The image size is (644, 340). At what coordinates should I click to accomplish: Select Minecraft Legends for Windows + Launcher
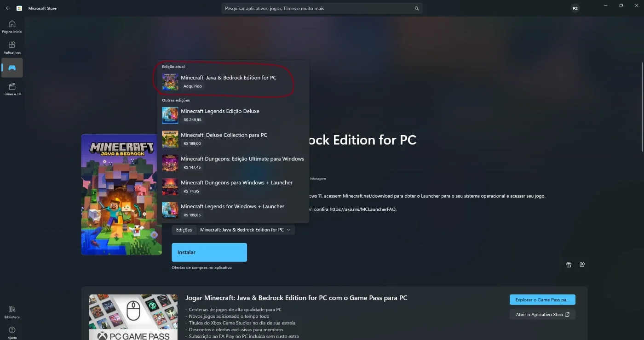point(233,210)
